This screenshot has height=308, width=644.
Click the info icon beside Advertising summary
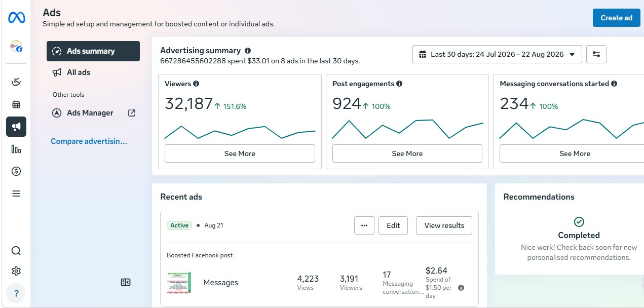(248, 51)
